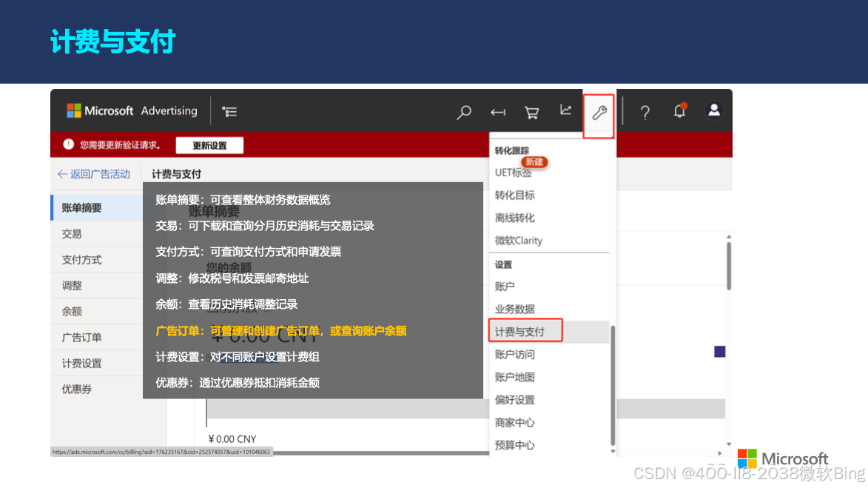Click the search magnifier icon
Screen dimensions: 868x488
pyautogui.click(x=464, y=113)
